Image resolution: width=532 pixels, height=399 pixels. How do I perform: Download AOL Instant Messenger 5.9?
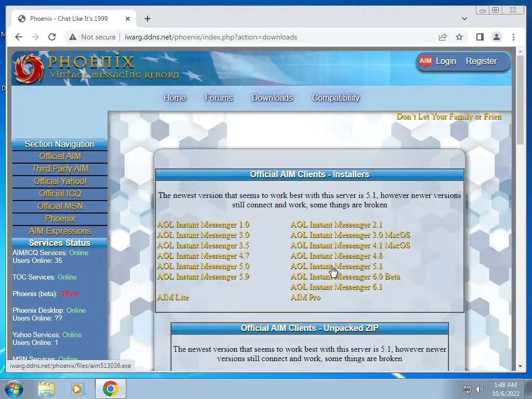203,277
